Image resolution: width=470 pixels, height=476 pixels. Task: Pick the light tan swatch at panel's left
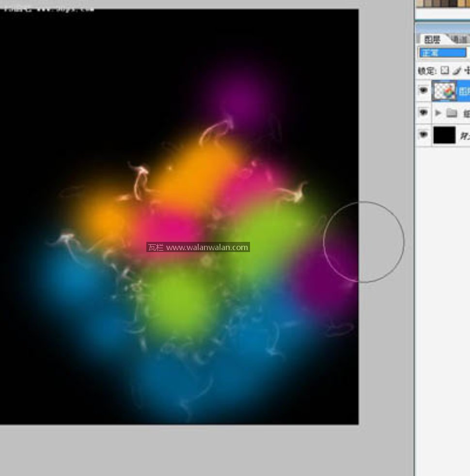pos(420,3)
